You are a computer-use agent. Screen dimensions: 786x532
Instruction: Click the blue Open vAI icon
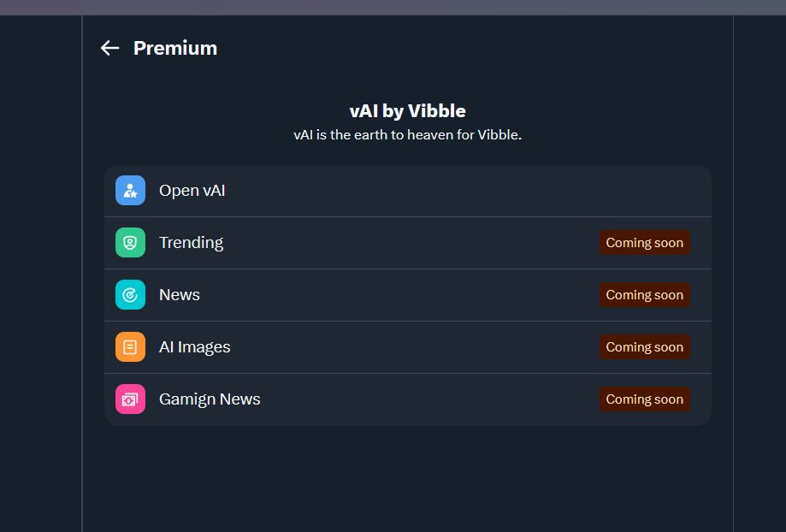pyautogui.click(x=130, y=191)
